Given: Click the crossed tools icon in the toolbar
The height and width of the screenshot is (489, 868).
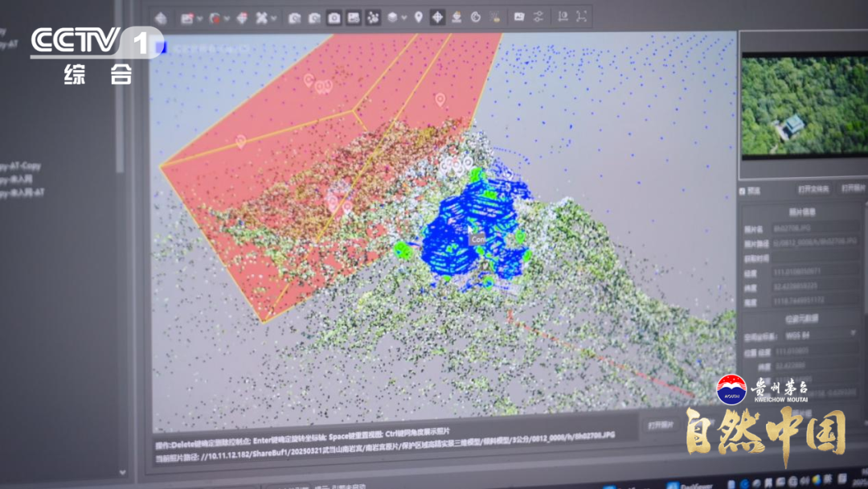Looking at the screenshot, I should point(261,18).
